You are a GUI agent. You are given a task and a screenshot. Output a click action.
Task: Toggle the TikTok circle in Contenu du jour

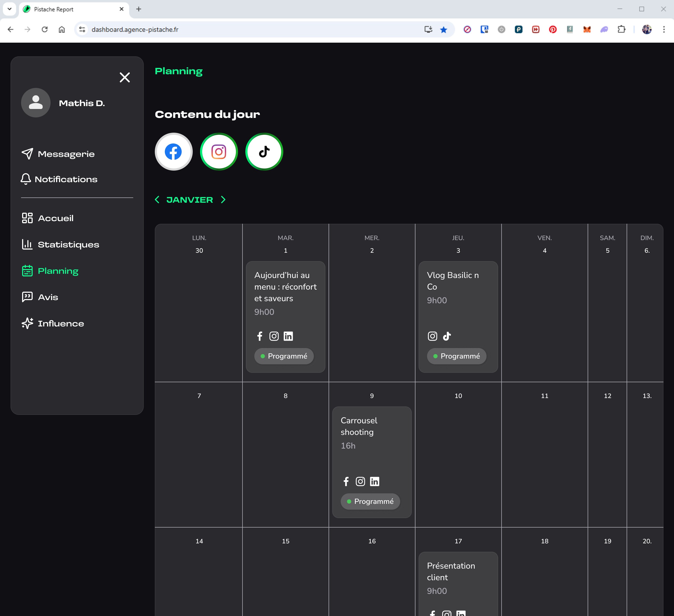tap(264, 152)
